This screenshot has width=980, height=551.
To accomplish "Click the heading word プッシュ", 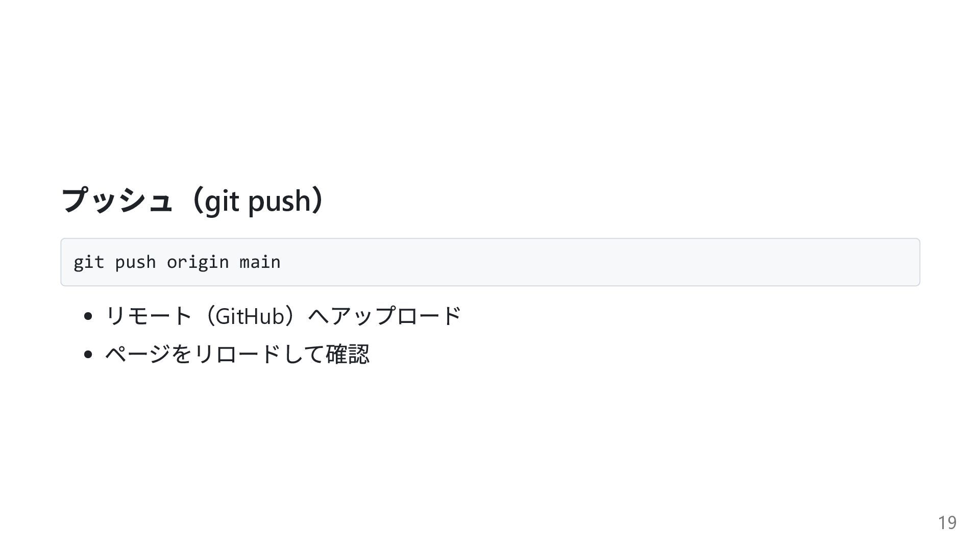I will click(116, 201).
